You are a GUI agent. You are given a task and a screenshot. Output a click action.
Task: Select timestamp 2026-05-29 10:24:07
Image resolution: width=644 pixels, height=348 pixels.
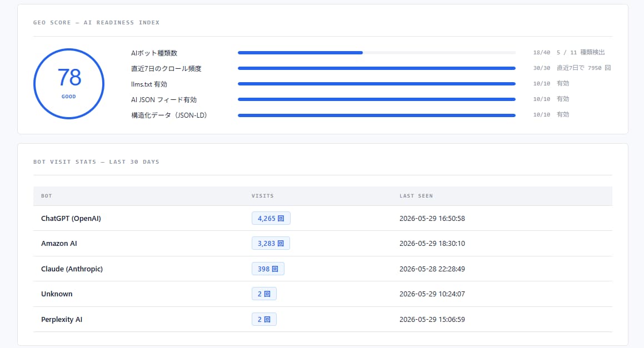[x=432, y=294]
